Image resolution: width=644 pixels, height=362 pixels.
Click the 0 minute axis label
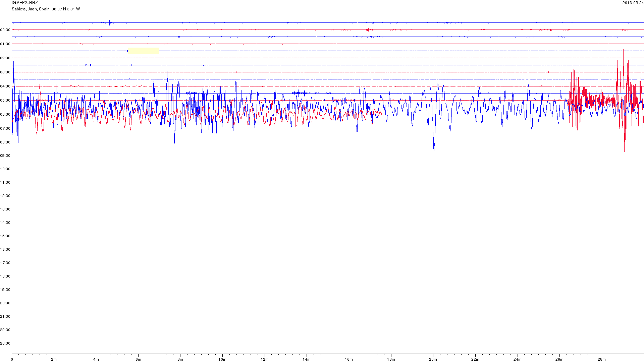tap(12, 360)
